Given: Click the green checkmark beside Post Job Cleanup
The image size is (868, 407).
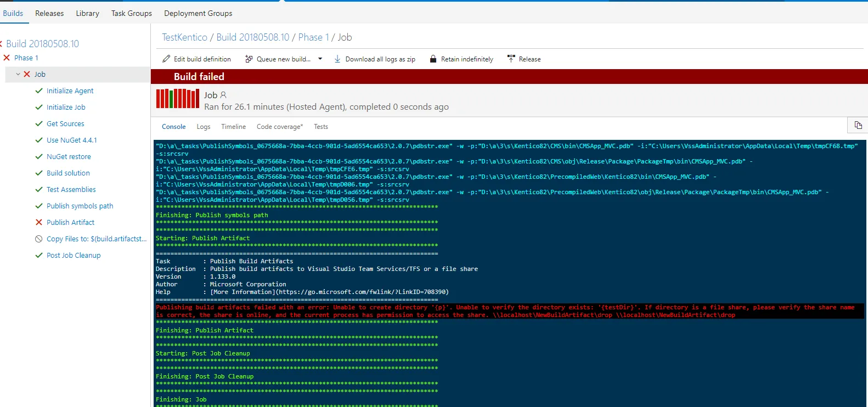Looking at the screenshot, I should tap(39, 255).
